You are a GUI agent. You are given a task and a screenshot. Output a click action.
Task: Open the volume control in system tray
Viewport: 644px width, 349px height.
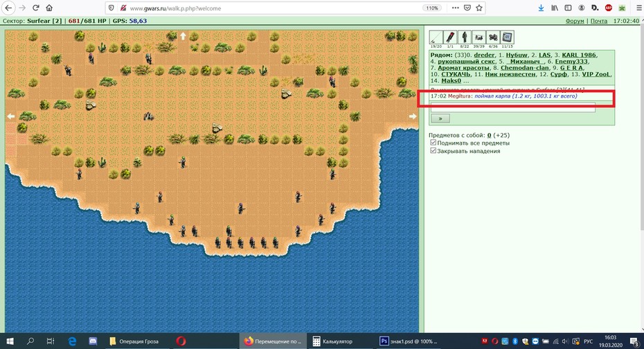coord(565,341)
